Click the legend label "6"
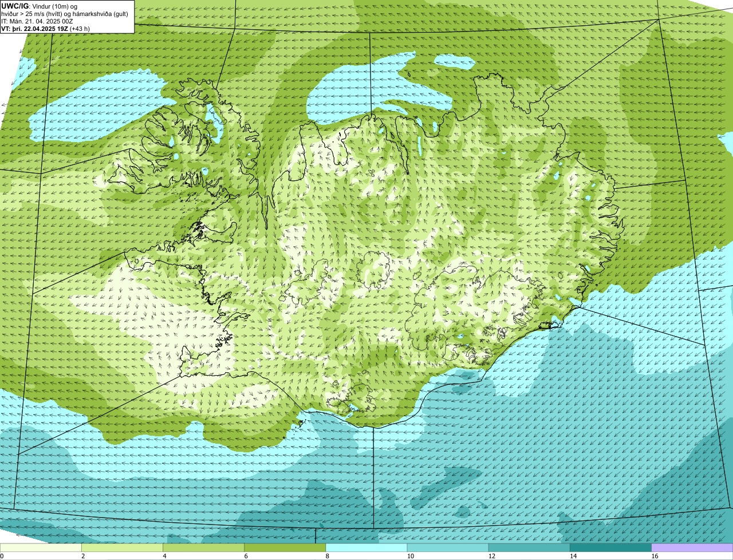 pos(246,556)
